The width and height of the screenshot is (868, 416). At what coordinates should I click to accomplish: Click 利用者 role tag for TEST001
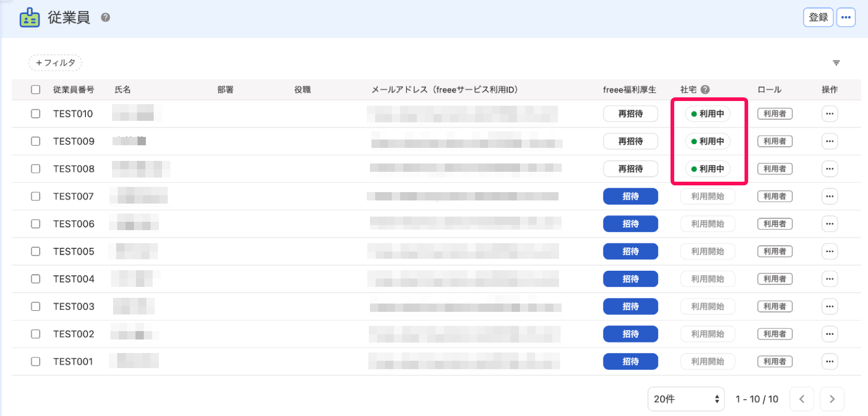[x=775, y=361]
